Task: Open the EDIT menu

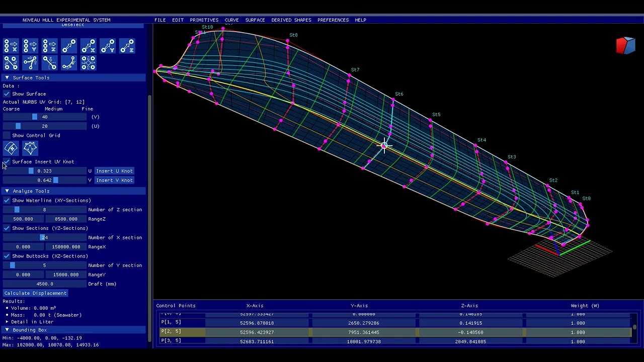Action: click(178, 20)
